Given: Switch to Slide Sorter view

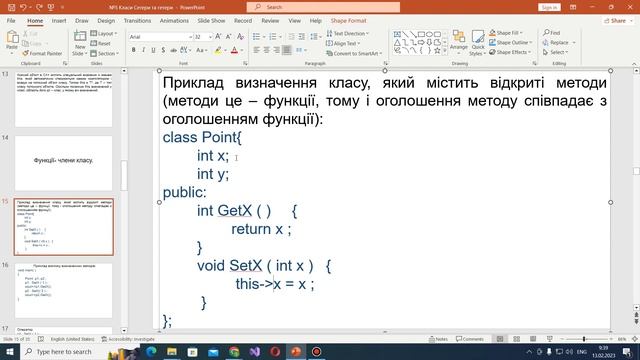Looking at the screenshot, I should tap(517, 339).
